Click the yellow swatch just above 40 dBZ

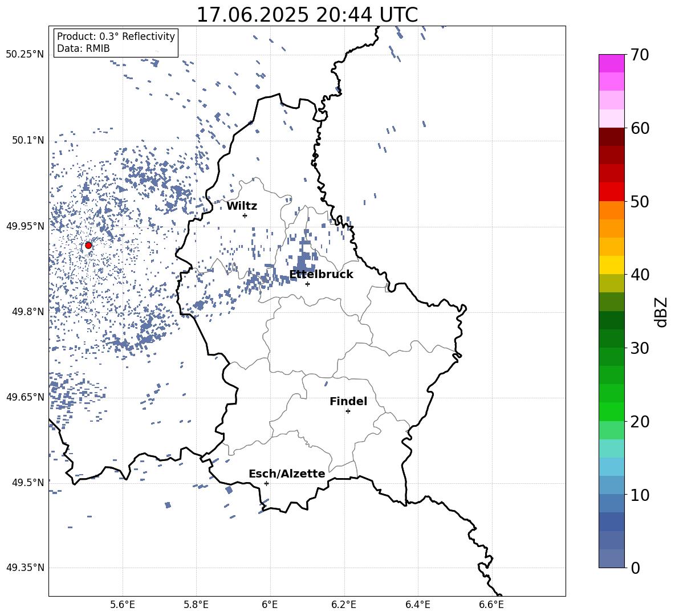coord(611,266)
